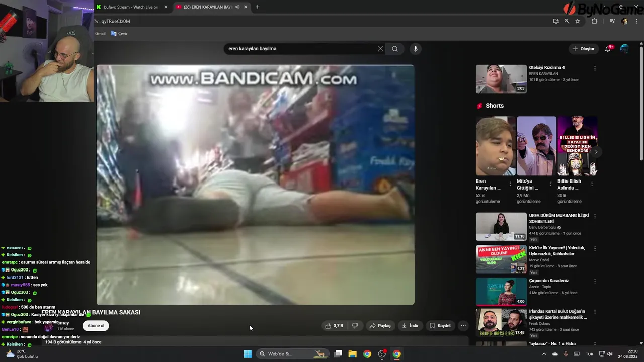The width and height of the screenshot is (644, 362).
Task: Subscribe with the Abone ol button
Action: [x=96, y=326]
